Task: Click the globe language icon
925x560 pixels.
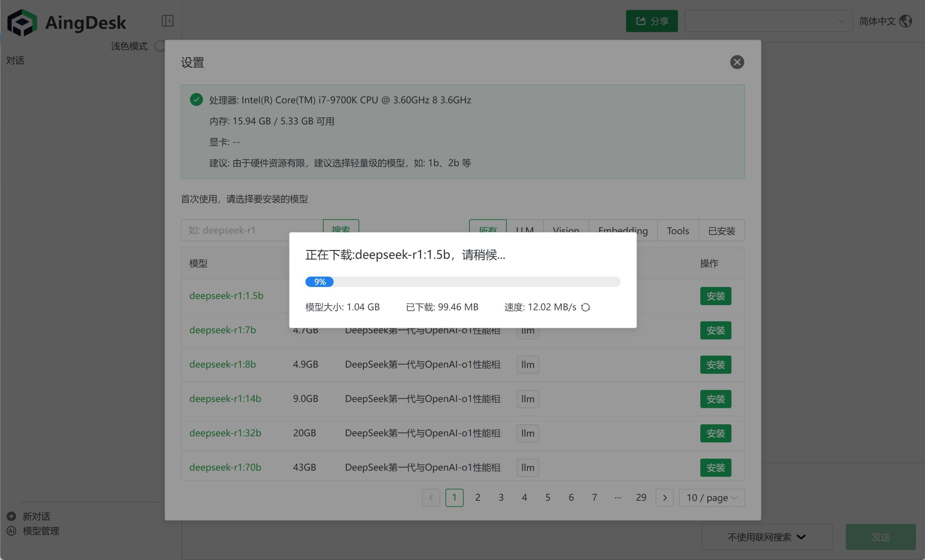Action: coord(905,21)
